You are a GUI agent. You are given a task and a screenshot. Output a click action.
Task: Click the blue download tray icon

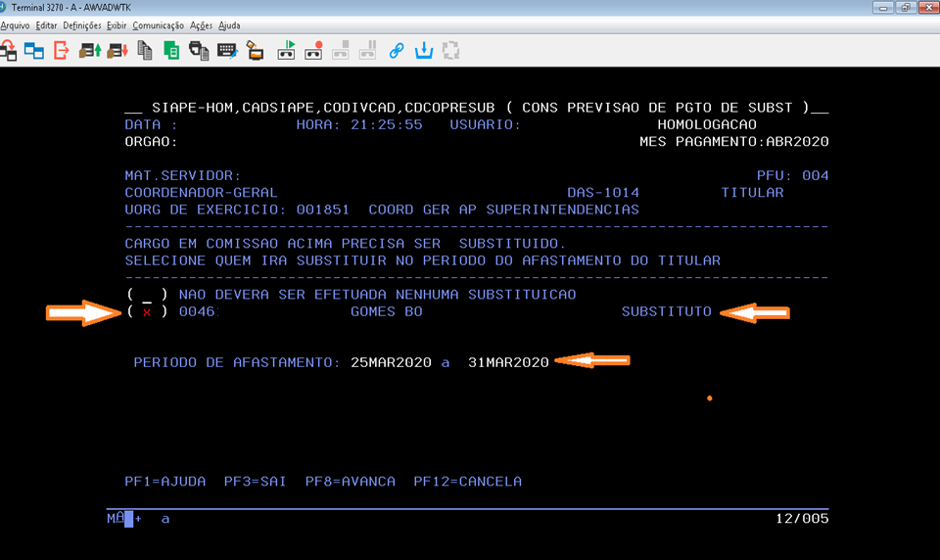tap(424, 50)
